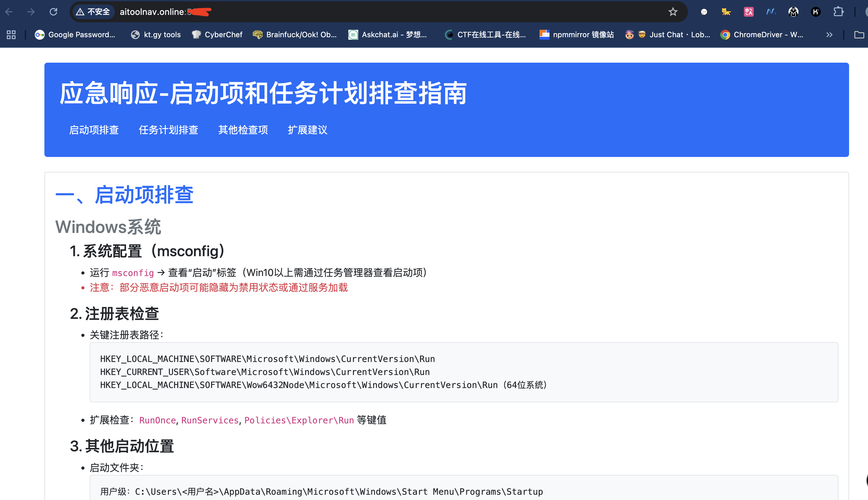
Task: Click the browser reload button
Action: point(53,12)
